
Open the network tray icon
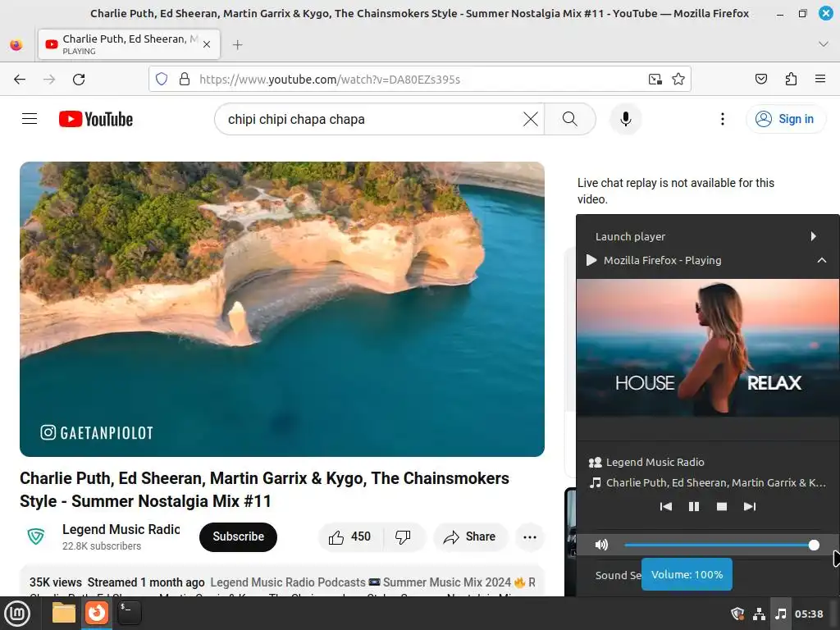[759, 614]
